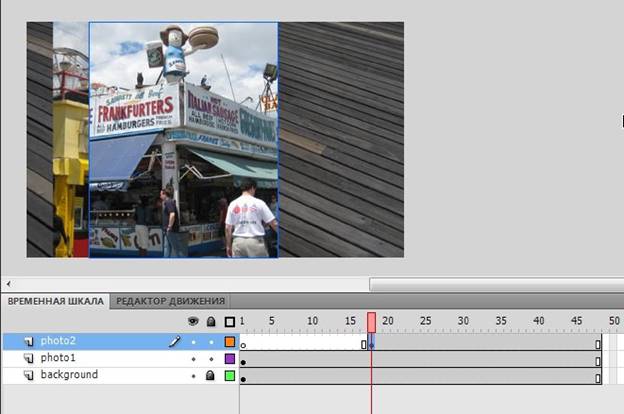Select the photo1 layer name
The width and height of the screenshot is (624, 414).
point(58,358)
